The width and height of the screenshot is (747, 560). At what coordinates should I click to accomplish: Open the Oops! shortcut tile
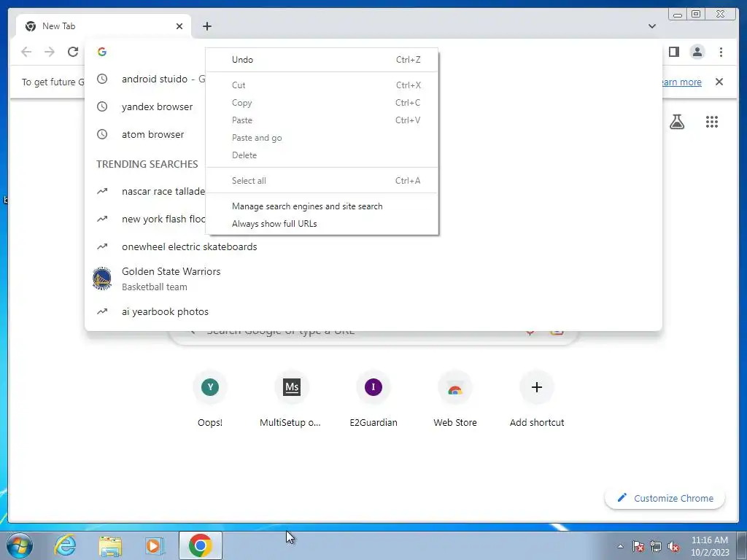click(210, 399)
